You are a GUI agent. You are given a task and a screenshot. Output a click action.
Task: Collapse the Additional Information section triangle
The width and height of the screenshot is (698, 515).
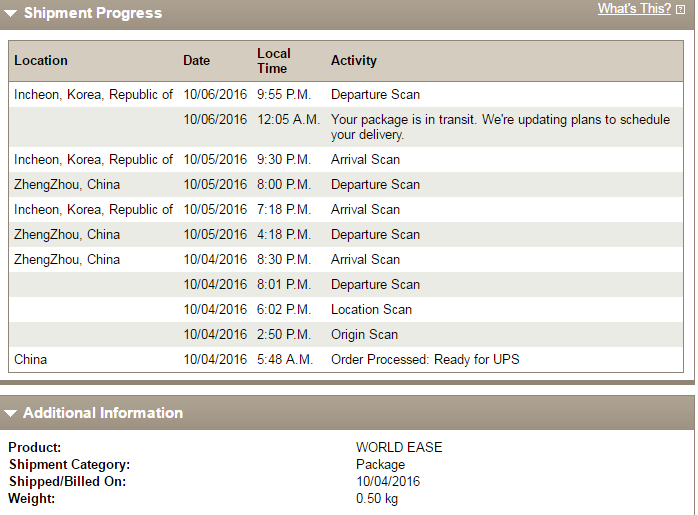[10, 413]
